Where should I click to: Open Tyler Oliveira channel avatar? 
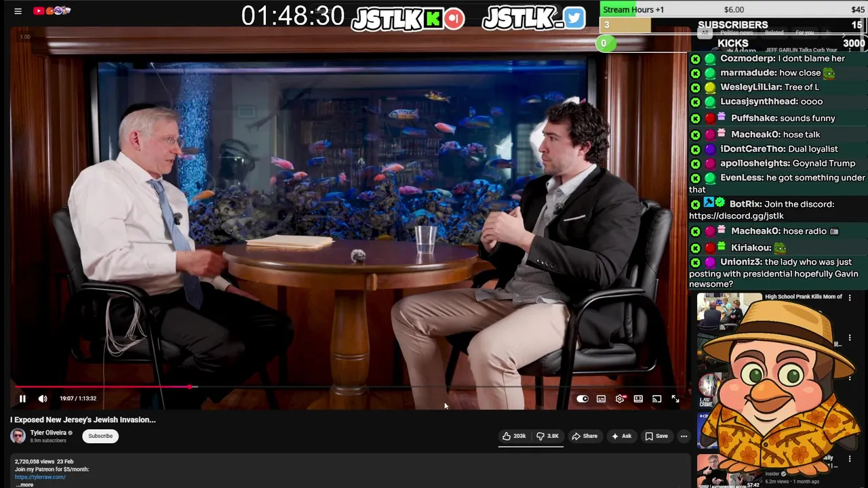[18, 436]
